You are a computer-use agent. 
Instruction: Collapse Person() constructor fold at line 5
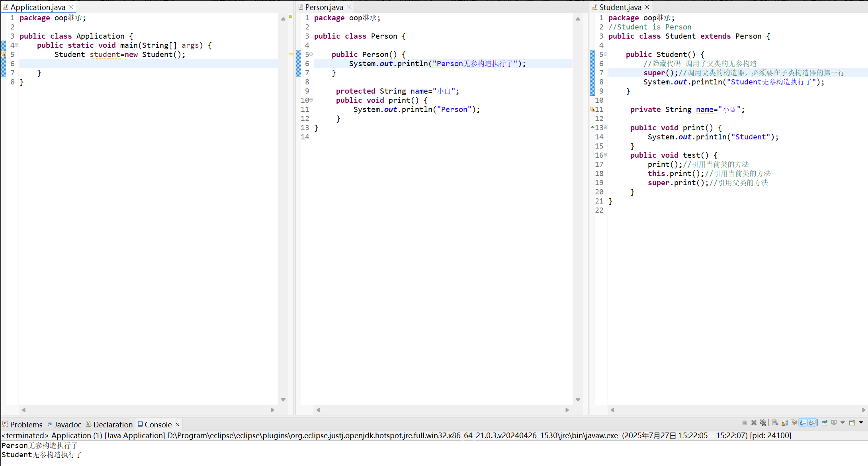pos(311,54)
